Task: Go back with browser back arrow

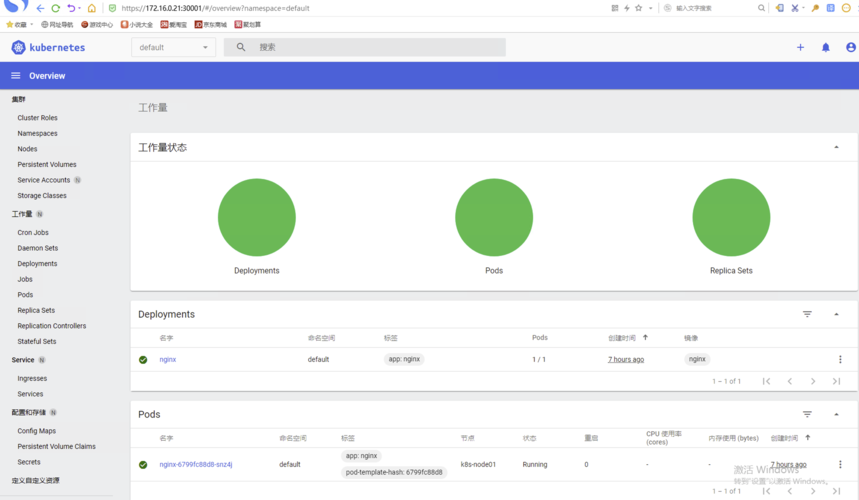Action: [40, 8]
